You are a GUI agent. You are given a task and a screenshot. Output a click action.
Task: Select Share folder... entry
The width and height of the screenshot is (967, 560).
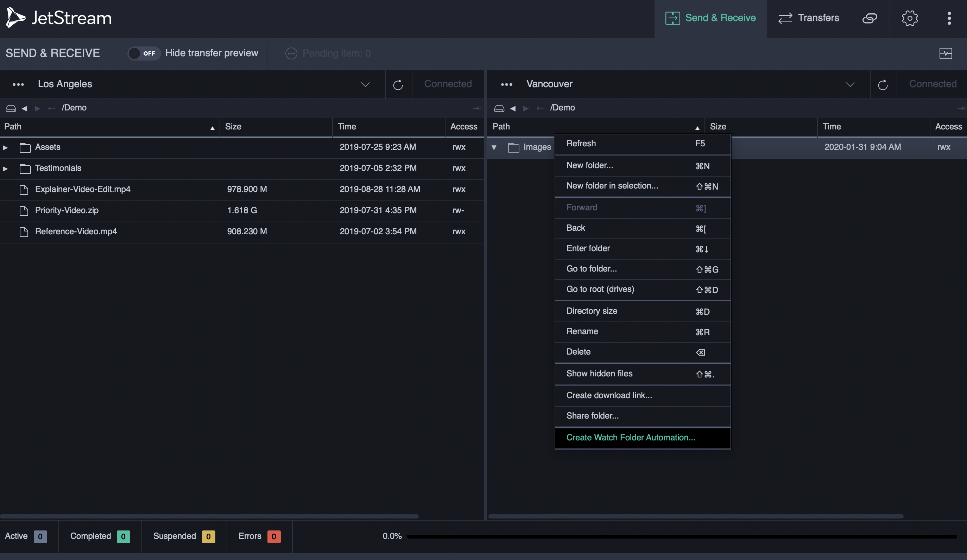click(642, 416)
